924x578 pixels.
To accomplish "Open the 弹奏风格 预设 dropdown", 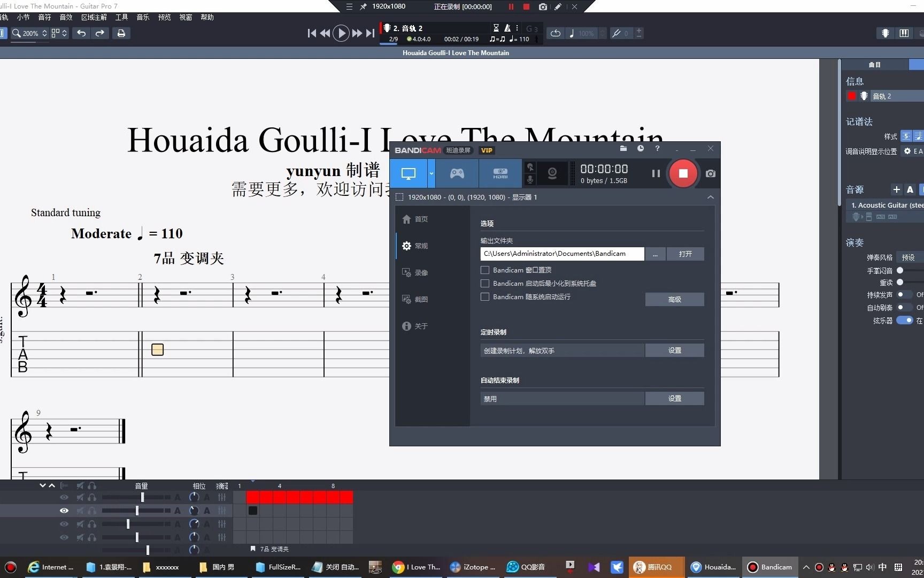I will pos(910,257).
